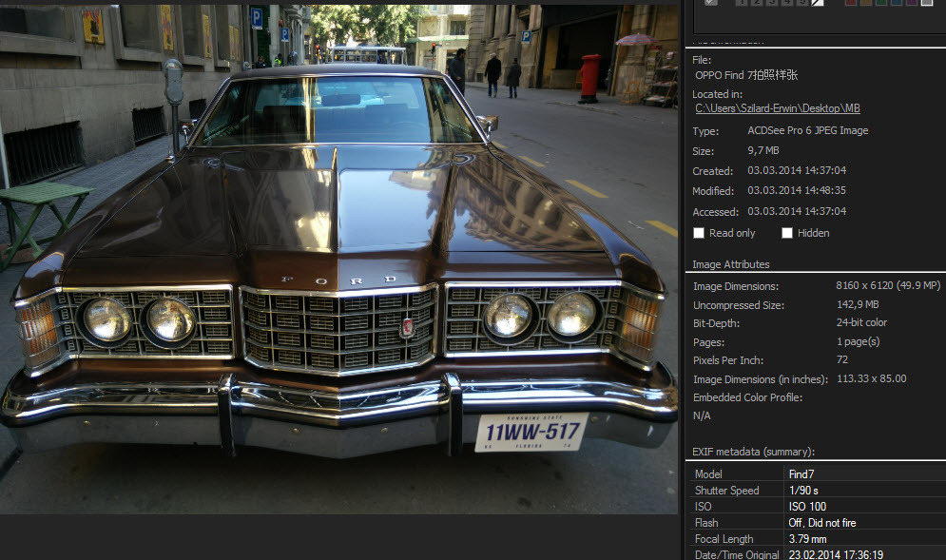Click the gray no-label swatch

tap(927, 3)
